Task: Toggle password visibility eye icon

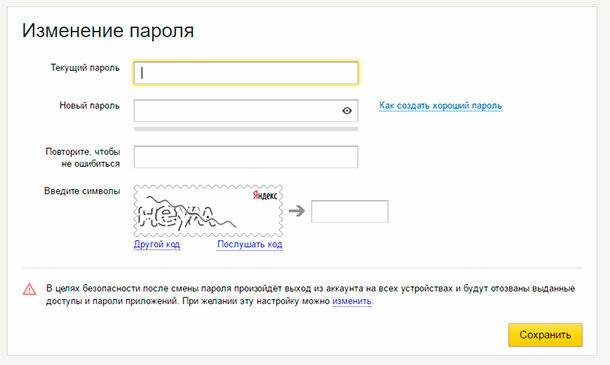Action: tap(347, 111)
